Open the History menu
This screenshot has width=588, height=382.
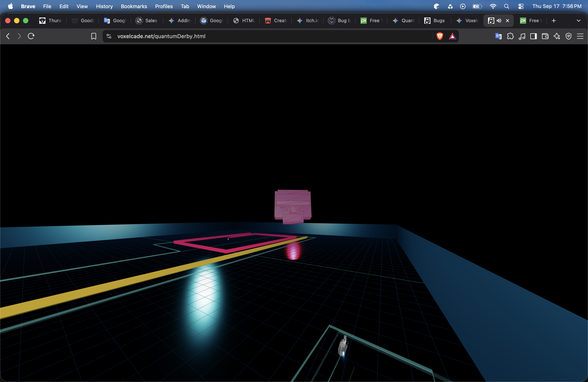click(x=104, y=6)
